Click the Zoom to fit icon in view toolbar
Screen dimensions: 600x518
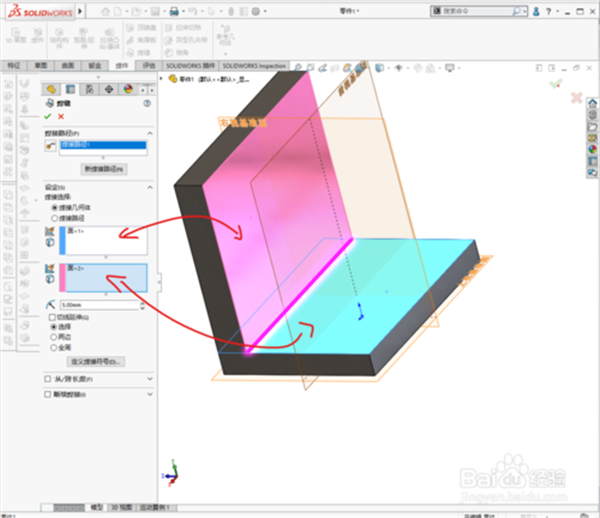coord(297,68)
